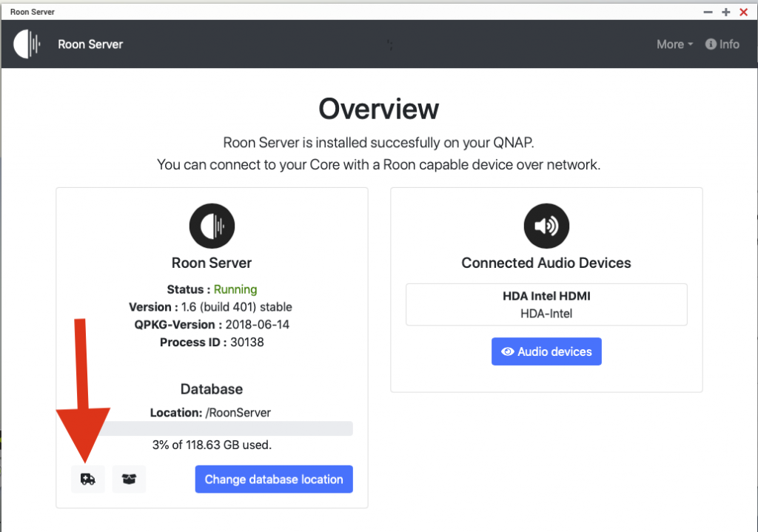The width and height of the screenshot is (758, 532).
Task: Click the Roon Server header title
Action: 90,44
